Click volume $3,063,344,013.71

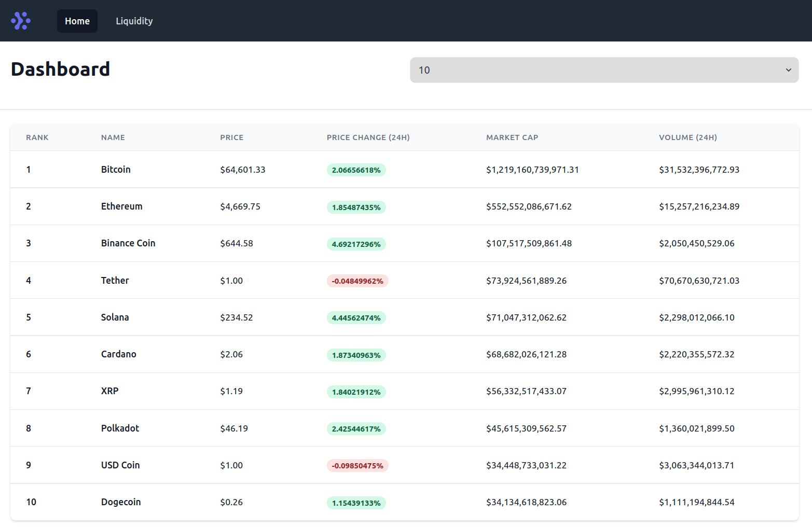point(697,465)
